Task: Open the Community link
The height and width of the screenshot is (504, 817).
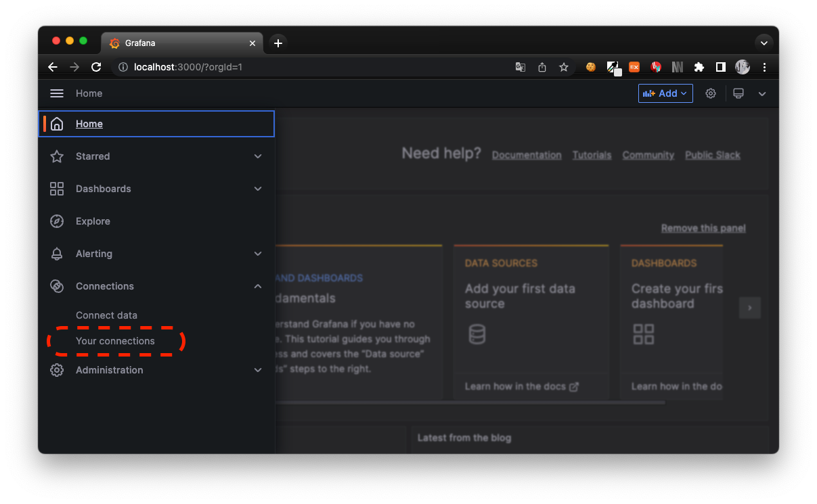Action: [648, 155]
